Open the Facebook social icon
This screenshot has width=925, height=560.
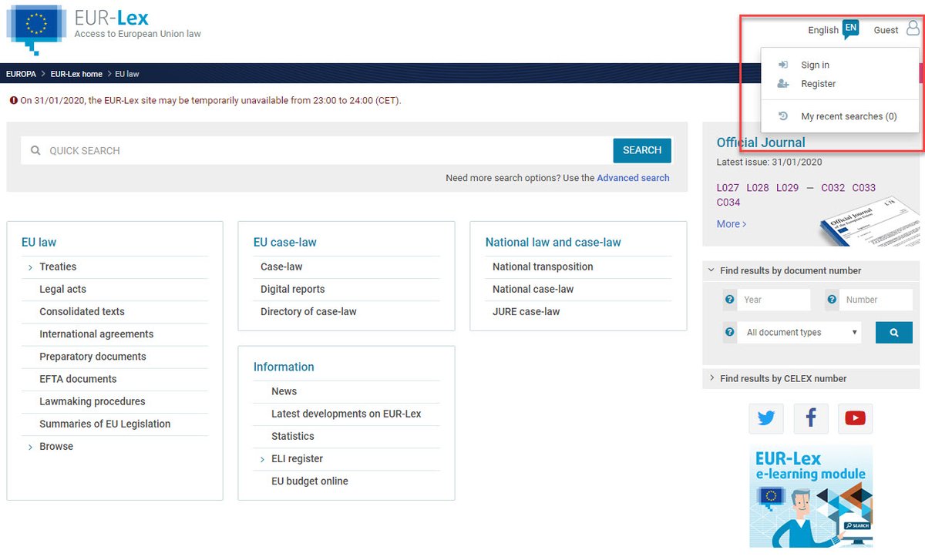tap(811, 418)
